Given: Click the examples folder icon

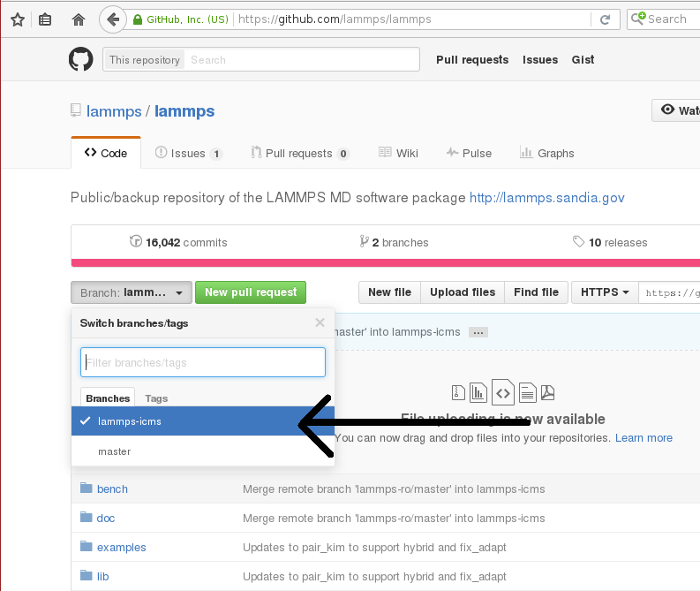Looking at the screenshot, I should pos(87,546).
